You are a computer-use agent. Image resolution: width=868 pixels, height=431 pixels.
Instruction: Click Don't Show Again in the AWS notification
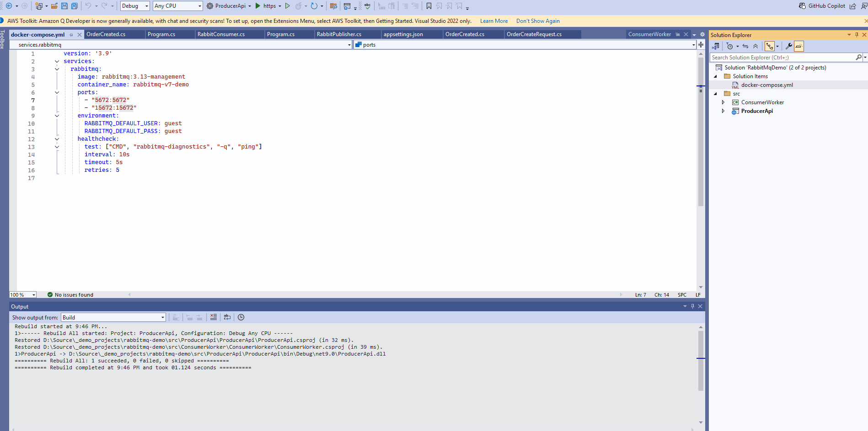click(x=538, y=21)
